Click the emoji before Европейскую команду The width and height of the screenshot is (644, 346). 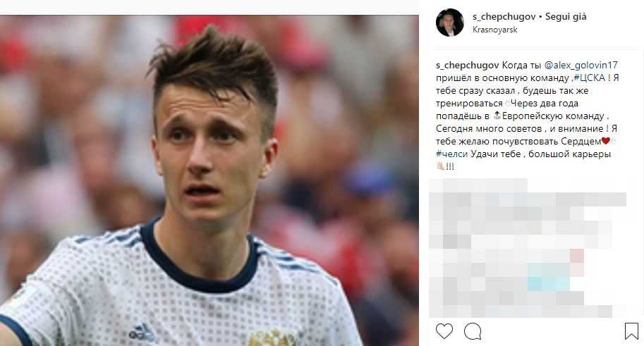[497, 116]
